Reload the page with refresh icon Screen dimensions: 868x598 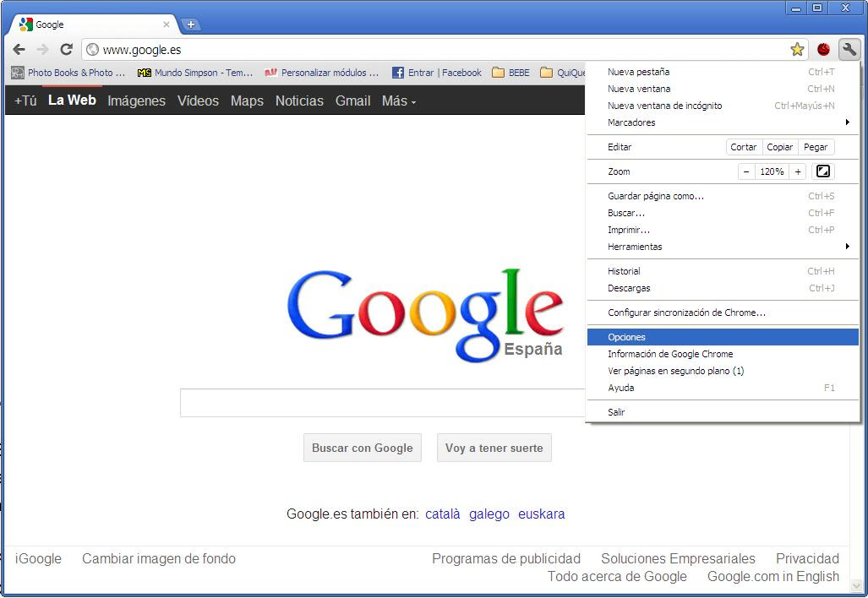point(67,49)
